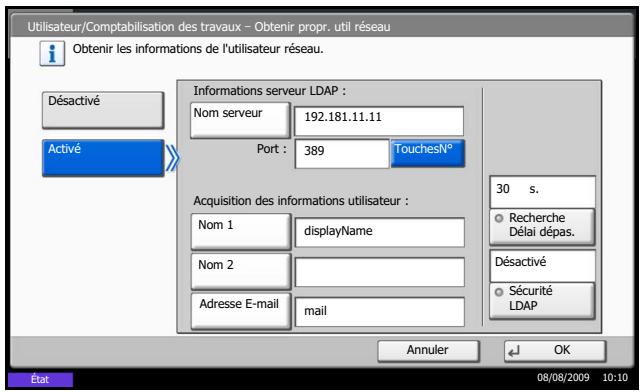Click the date 08/08/2009
The width and height of the screenshot is (643, 392).
tap(563, 377)
